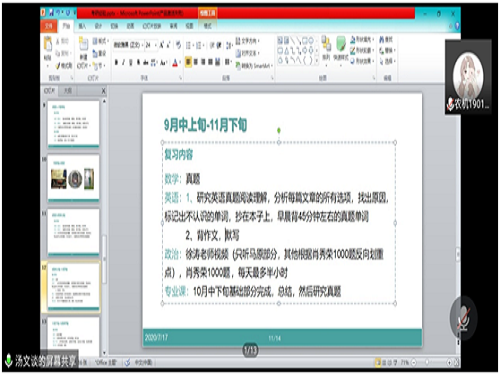Switch to the Outline pane tab
The width and height of the screenshot is (500, 375).
(68, 90)
